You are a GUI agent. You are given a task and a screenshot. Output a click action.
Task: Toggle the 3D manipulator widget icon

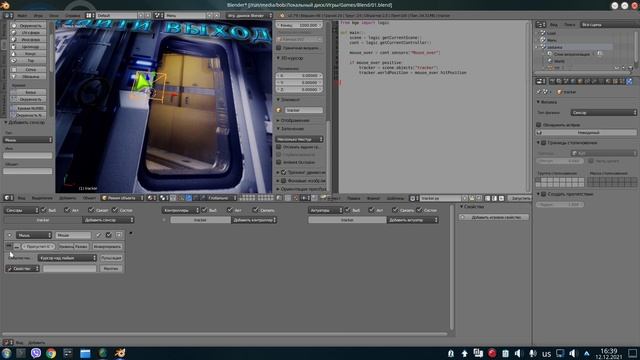(x=181, y=198)
